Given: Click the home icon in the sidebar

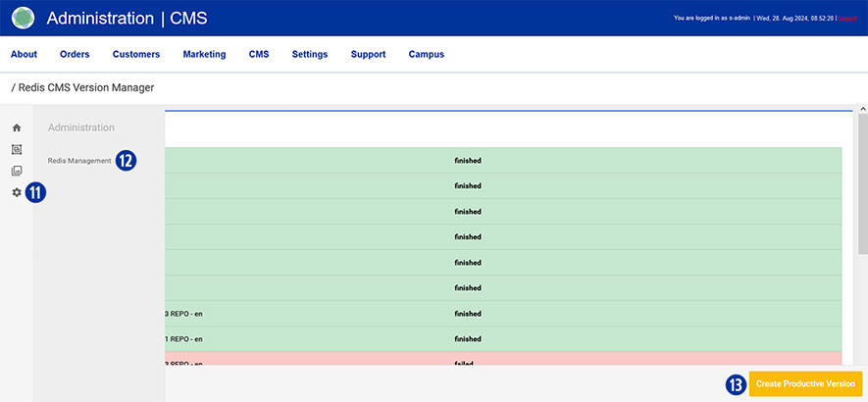Looking at the screenshot, I should [17, 127].
